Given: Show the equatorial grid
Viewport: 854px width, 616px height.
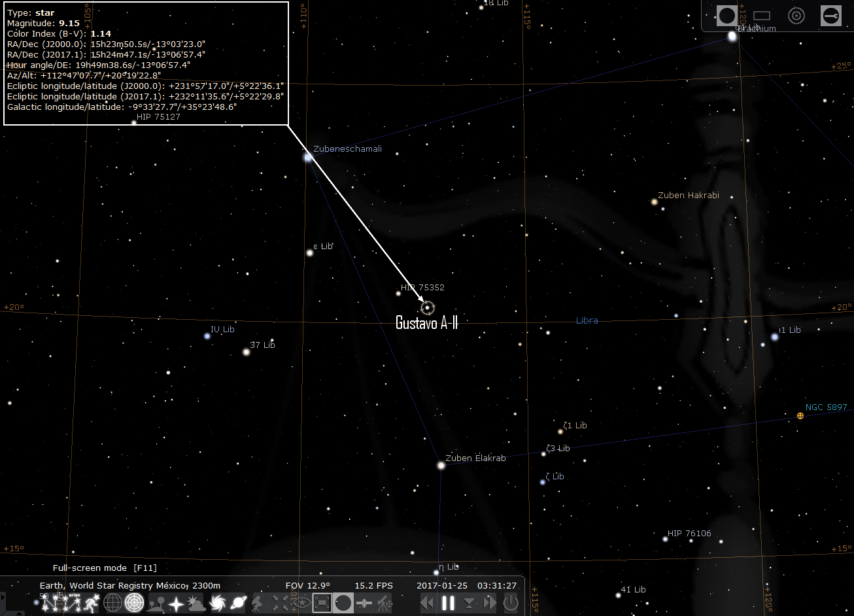Looking at the screenshot, I should pos(113,603).
